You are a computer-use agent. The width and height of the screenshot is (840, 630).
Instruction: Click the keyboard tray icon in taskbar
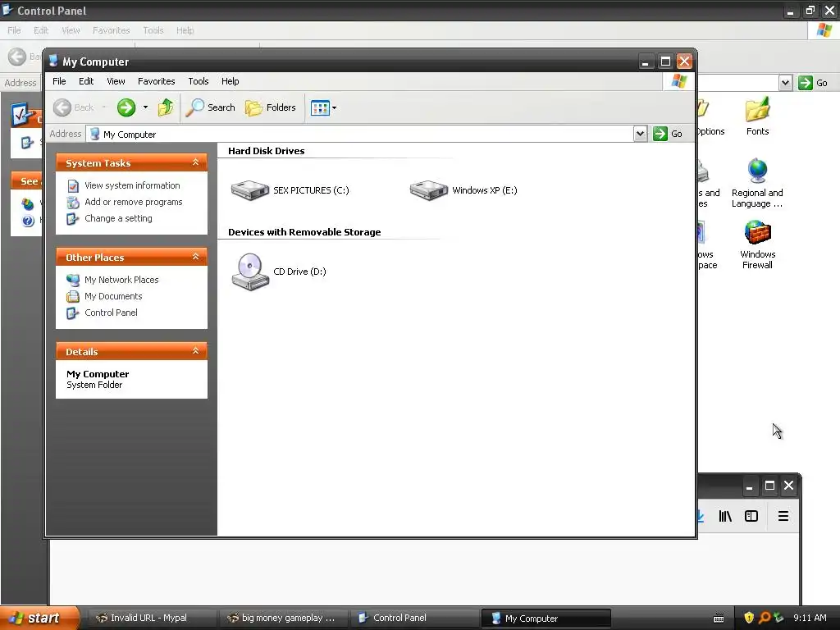[719, 619]
